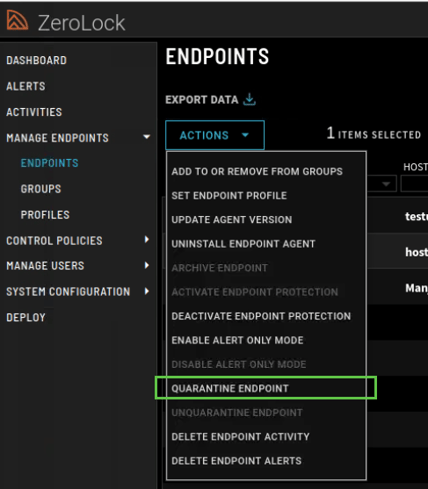Click the Export Data download icon
This screenshot has height=489, width=428.
click(x=249, y=99)
